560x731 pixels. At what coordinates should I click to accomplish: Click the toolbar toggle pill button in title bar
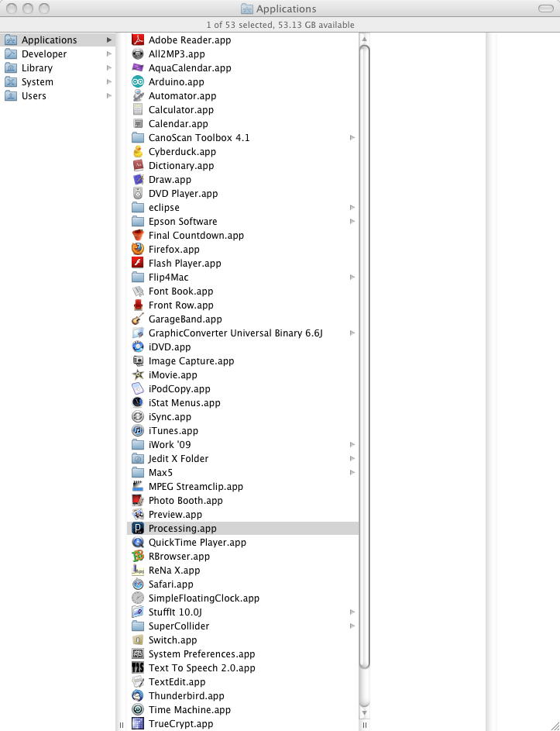point(545,9)
